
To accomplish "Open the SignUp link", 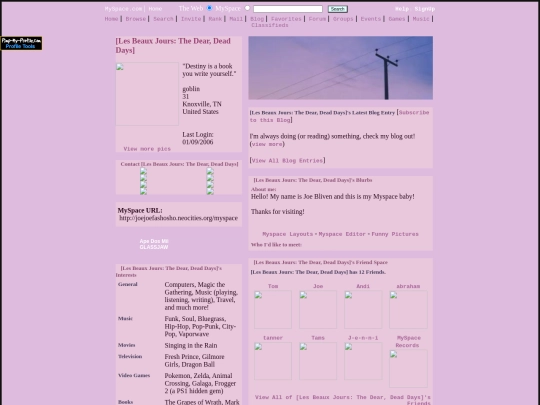I will (x=425, y=9).
